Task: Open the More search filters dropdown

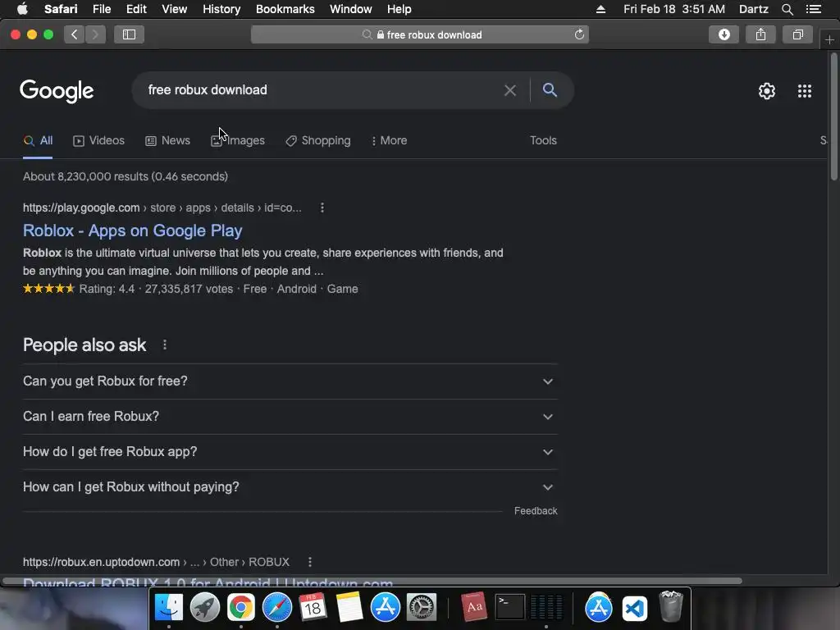Action: pyautogui.click(x=389, y=140)
